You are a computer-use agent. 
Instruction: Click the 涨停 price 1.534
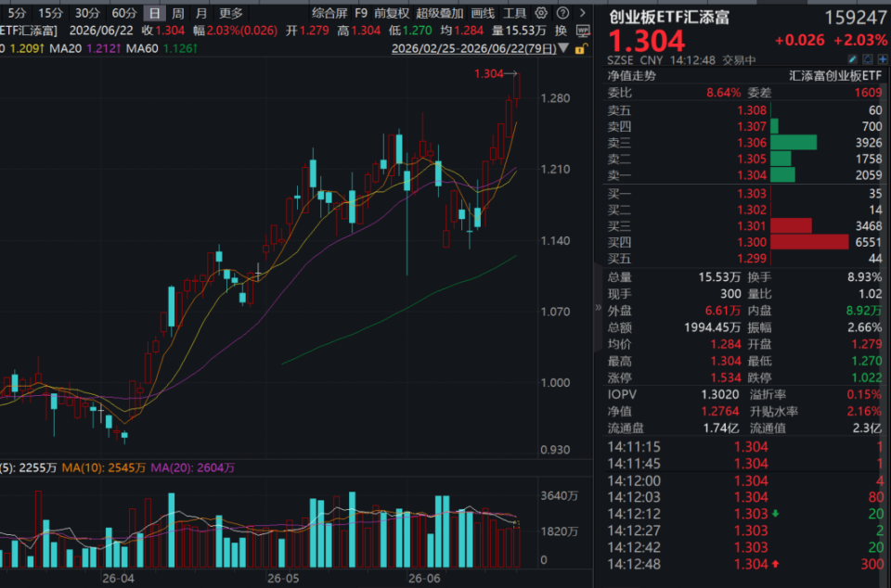(726, 378)
